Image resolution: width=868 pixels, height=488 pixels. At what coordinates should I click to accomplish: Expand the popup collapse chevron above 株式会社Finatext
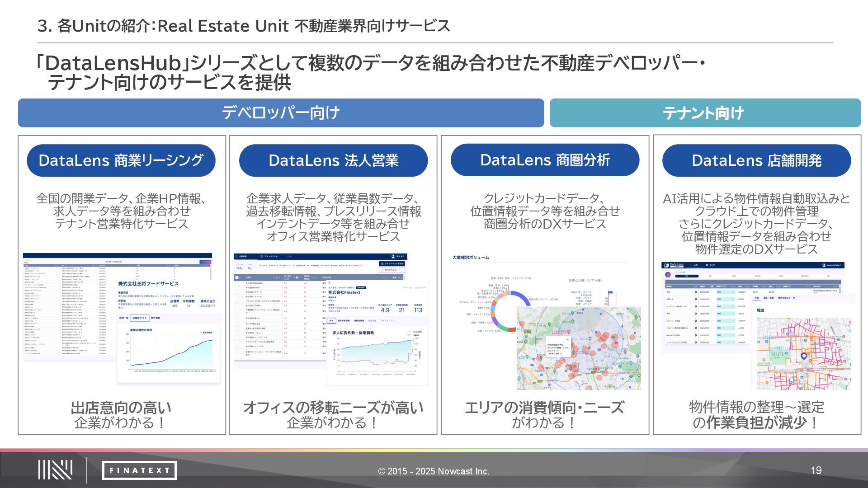point(329,282)
